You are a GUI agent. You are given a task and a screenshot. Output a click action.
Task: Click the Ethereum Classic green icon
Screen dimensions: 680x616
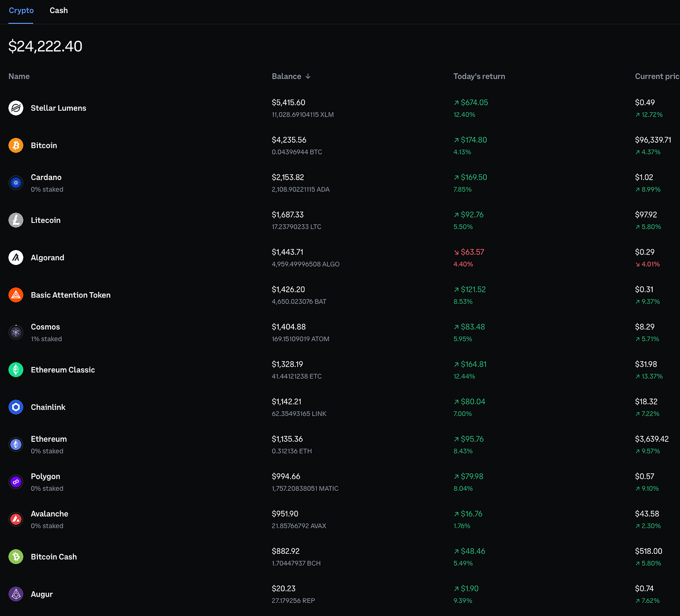click(x=16, y=369)
